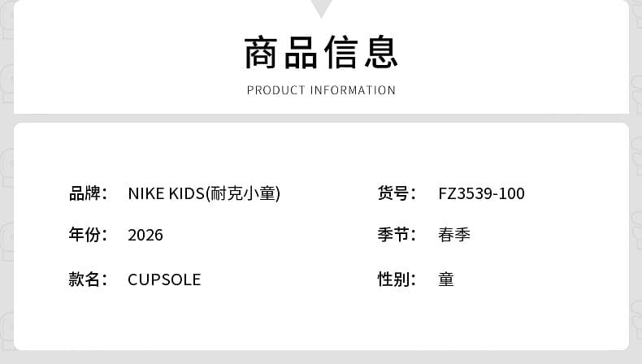Click the word PRODUCT in the subtitle
Viewport: 642px width, 364px height.
[275, 90]
